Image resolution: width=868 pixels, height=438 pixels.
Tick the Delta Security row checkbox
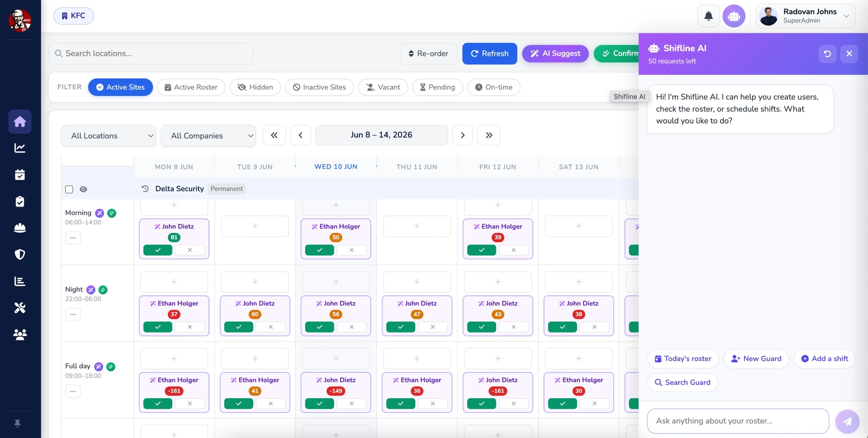coord(69,189)
